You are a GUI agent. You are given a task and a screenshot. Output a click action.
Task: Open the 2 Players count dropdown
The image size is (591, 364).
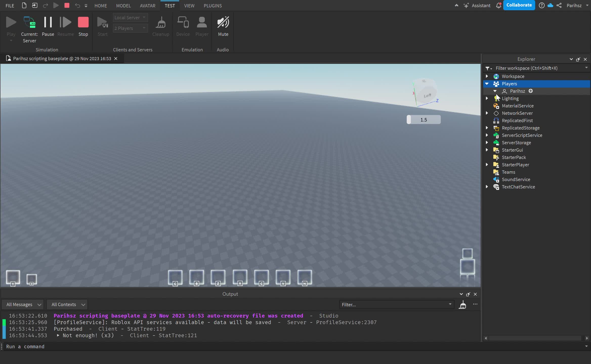click(x=130, y=28)
